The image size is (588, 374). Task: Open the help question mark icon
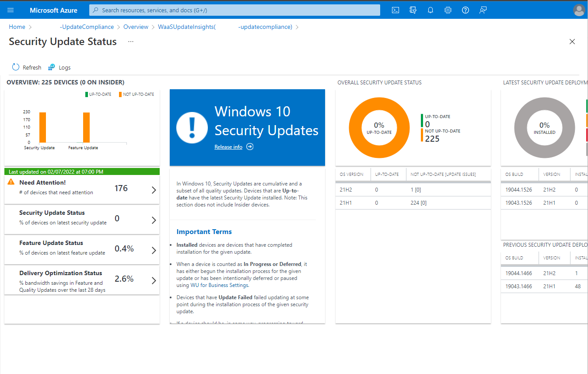click(465, 10)
